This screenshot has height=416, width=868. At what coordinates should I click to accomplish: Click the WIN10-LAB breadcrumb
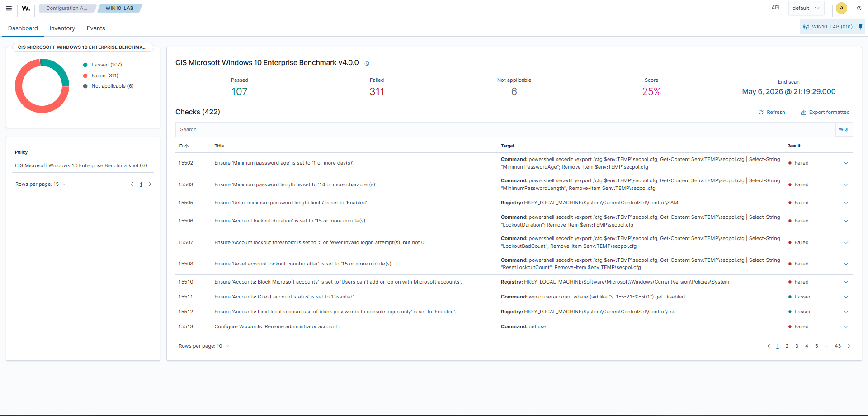click(119, 8)
